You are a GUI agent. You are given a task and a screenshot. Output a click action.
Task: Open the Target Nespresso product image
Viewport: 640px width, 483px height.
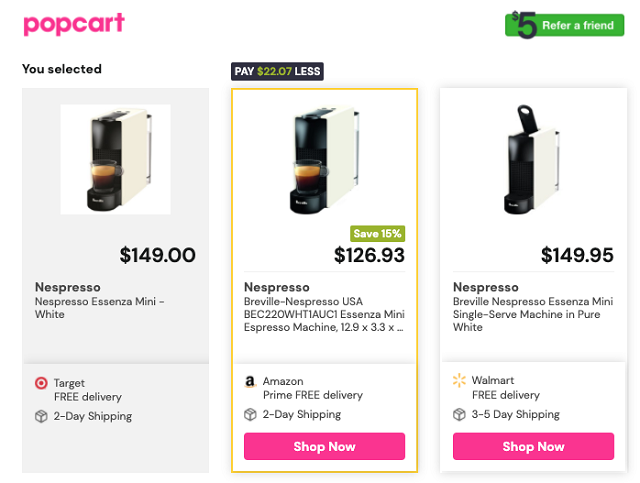pyautogui.click(x=115, y=159)
